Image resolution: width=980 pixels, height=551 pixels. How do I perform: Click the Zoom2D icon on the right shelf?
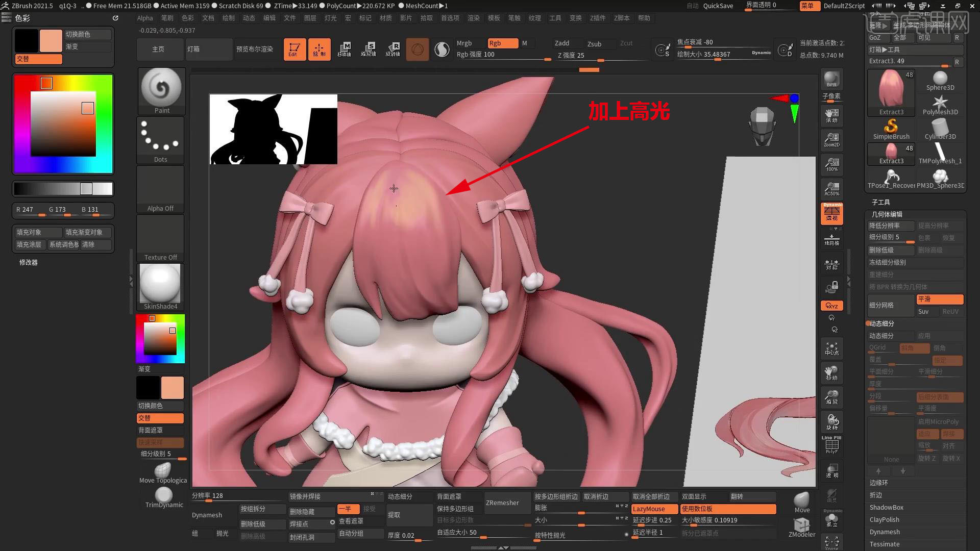pyautogui.click(x=831, y=139)
